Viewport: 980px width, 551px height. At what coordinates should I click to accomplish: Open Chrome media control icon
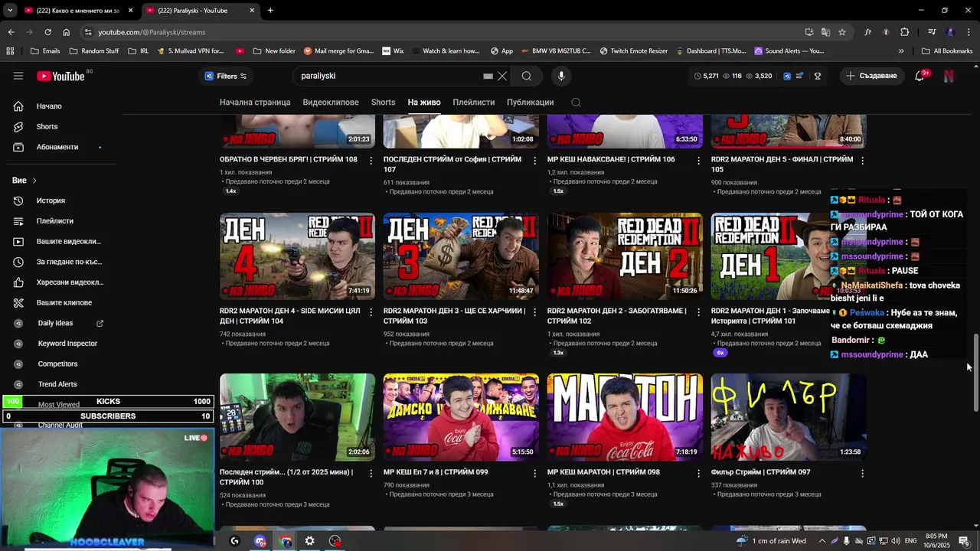pyautogui.click(x=932, y=32)
